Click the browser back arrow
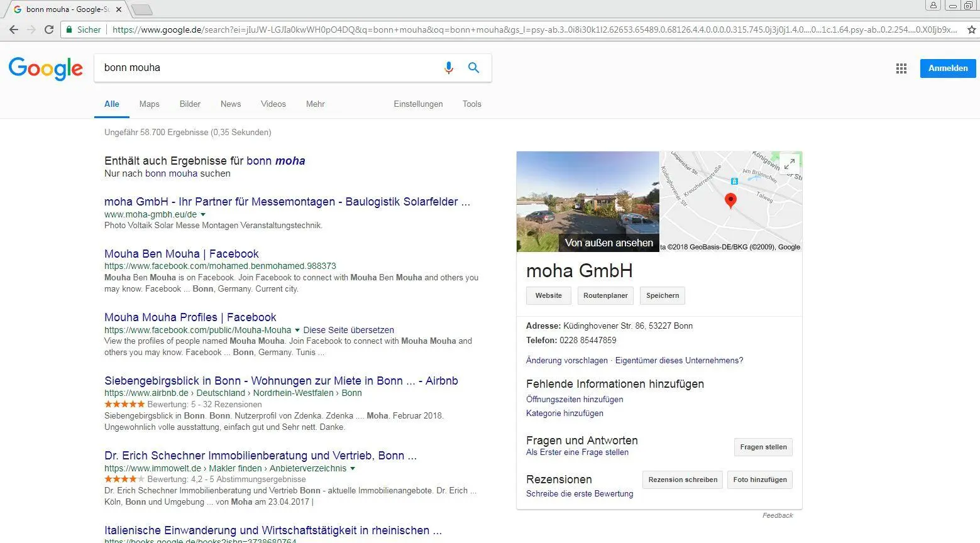 (x=14, y=30)
